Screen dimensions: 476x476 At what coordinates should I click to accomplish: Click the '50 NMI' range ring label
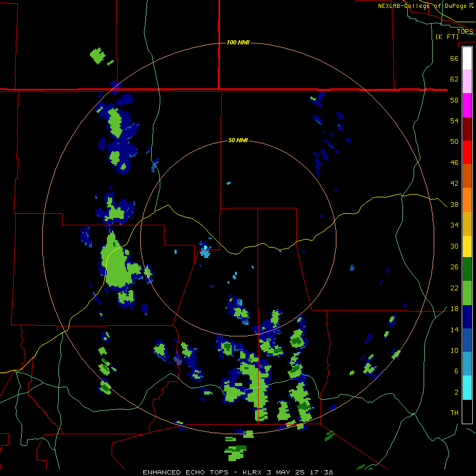[x=238, y=140]
